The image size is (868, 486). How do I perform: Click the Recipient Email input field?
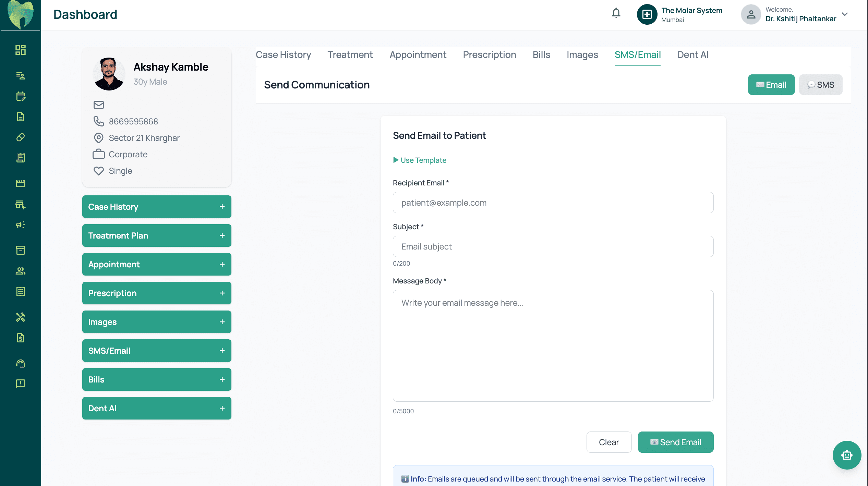click(x=553, y=203)
